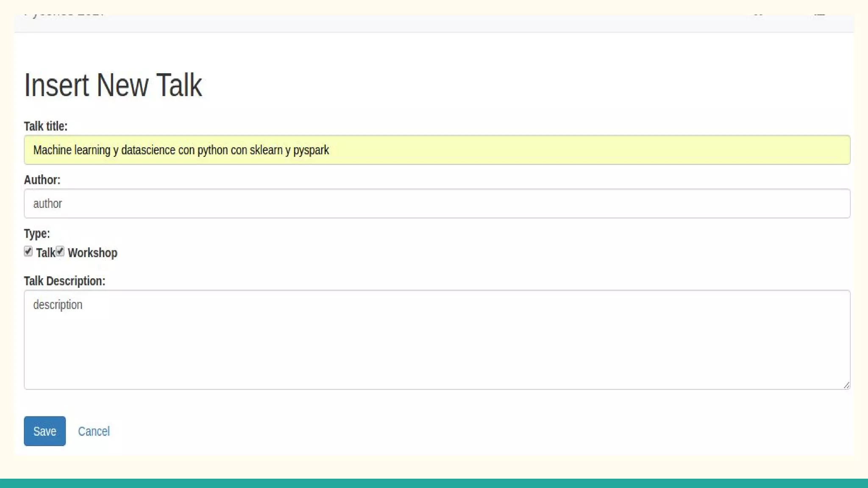Click the Author text field

tap(437, 204)
